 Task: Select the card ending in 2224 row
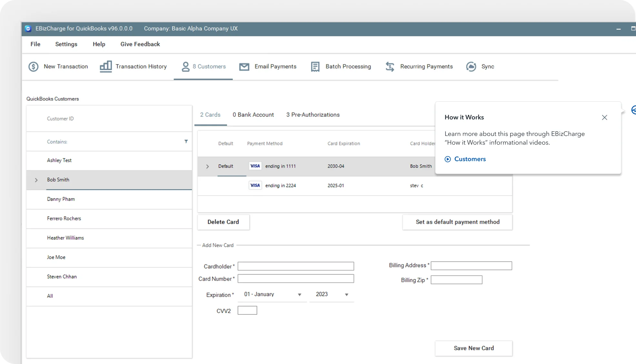pos(355,186)
